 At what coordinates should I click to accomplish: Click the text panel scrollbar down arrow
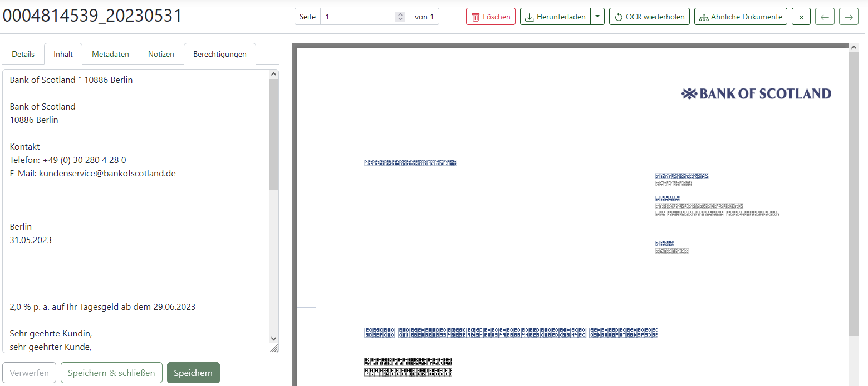273,339
